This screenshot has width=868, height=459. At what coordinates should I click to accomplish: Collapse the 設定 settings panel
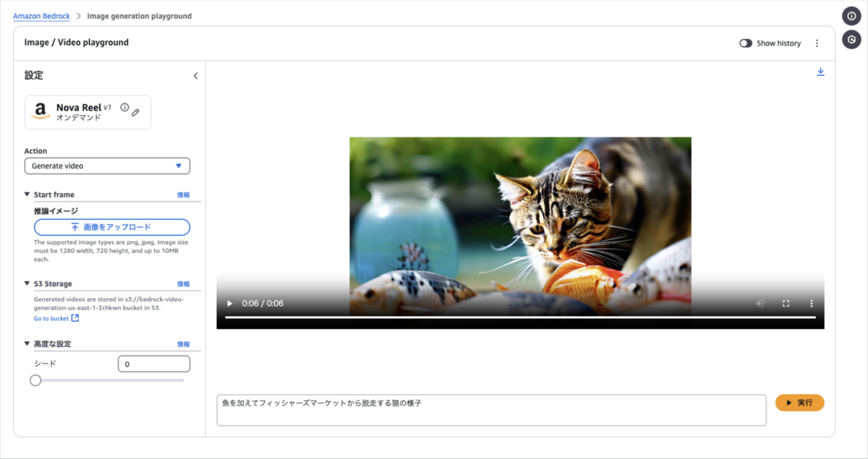click(x=195, y=76)
